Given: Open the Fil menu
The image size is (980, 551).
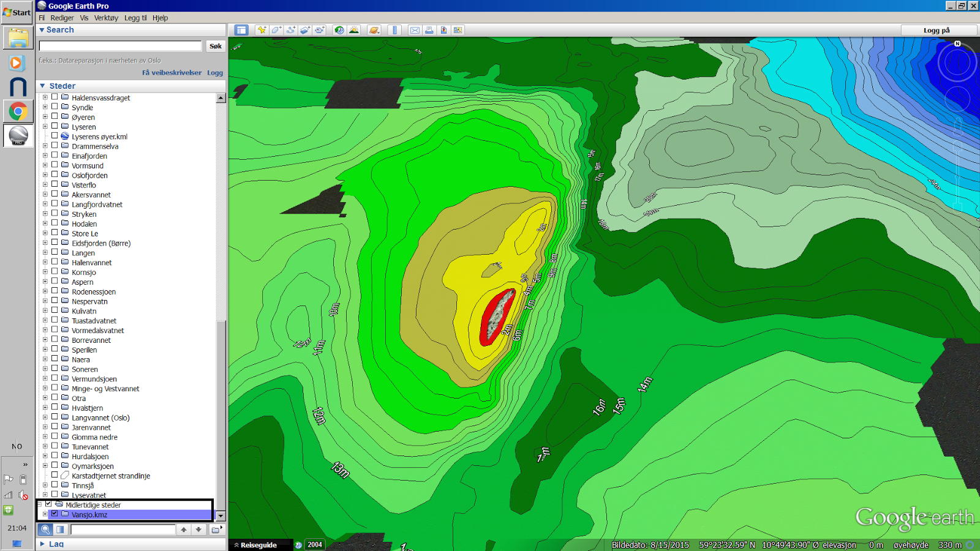Looking at the screenshot, I should 42,18.
